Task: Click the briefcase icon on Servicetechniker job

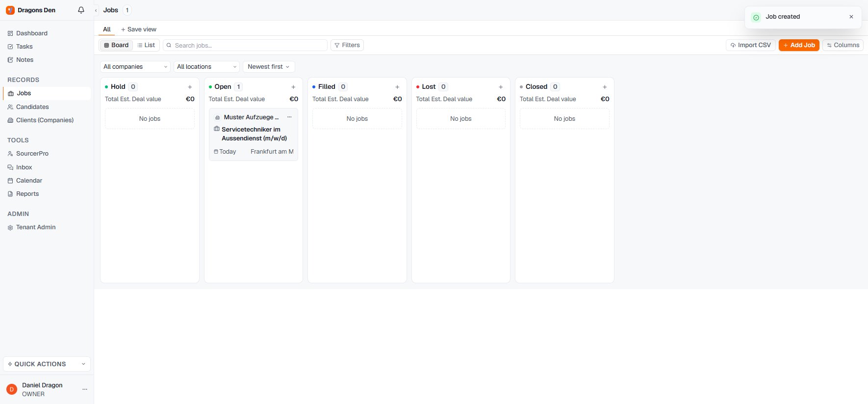Action: [217, 129]
